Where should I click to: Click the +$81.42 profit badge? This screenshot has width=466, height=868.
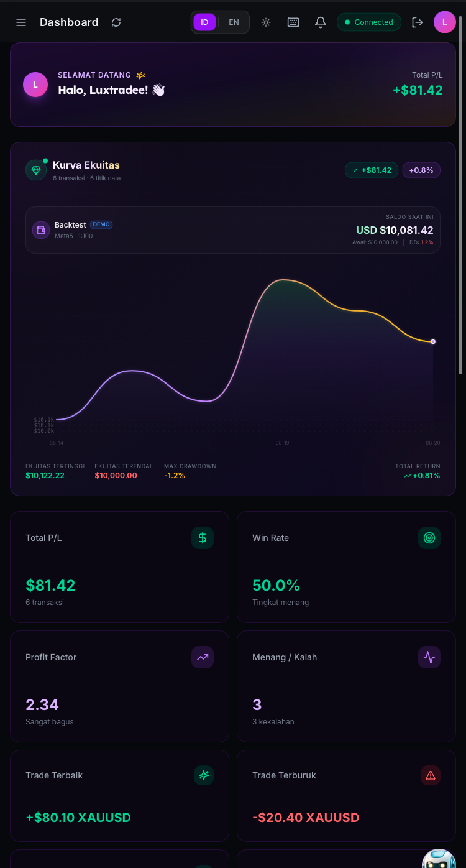[x=372, y=170]
